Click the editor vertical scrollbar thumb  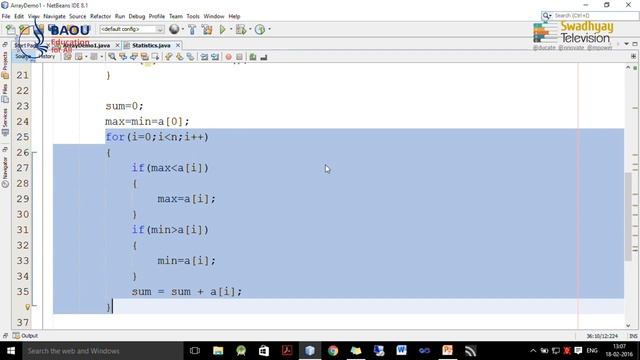pyautogui.click(x=628, y=216)
